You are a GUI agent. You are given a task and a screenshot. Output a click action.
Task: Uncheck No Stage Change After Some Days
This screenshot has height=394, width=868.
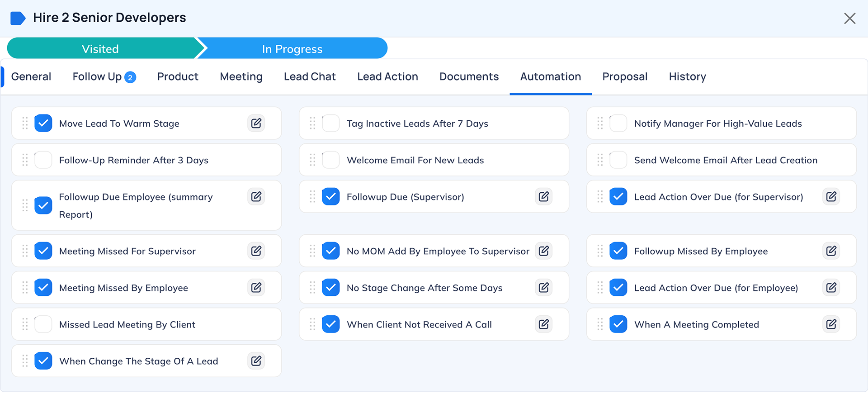pyautogui.click(x=331, y=288)
